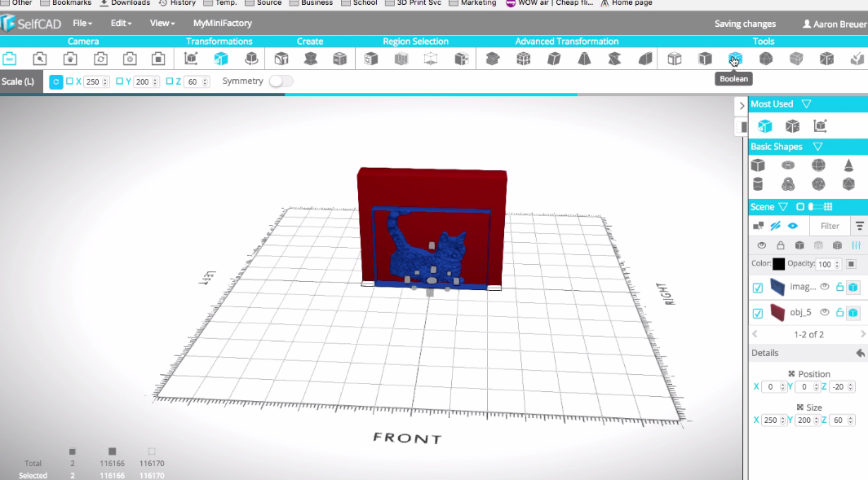Viewport: 868px width, 480px height.
Task: Open the Home page bookmark
Action: 626,2
